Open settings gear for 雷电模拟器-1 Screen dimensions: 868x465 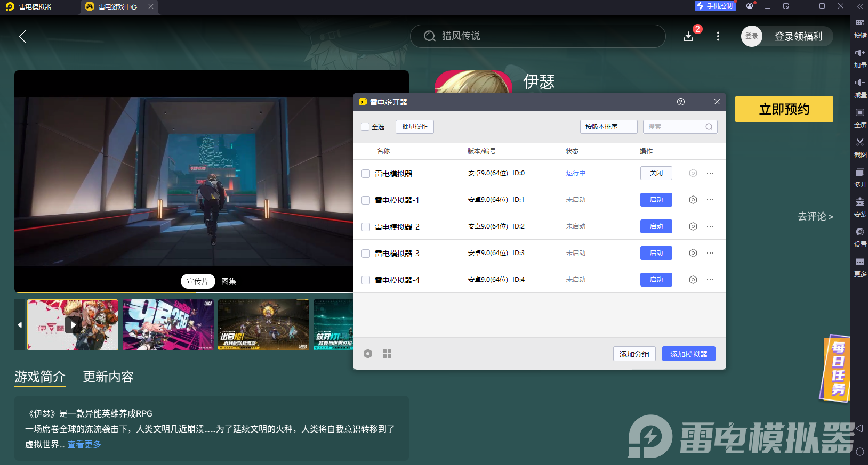coord(693,200)
